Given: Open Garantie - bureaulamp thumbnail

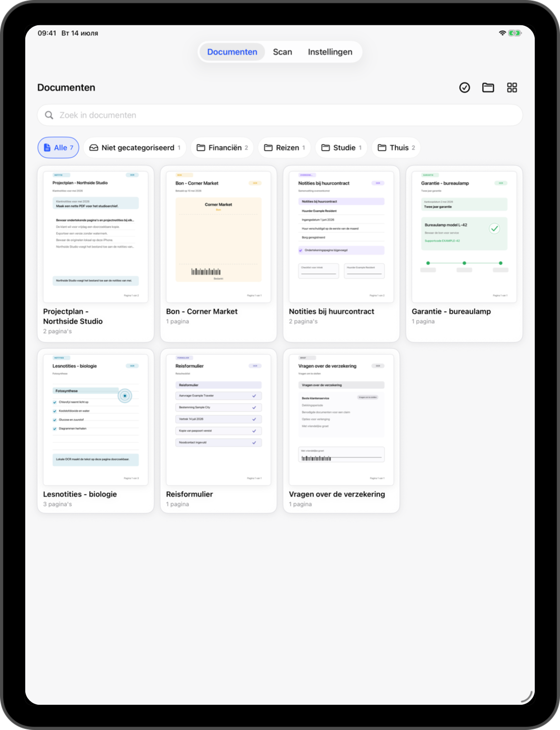Looking at the screenshot, I should (x=464, y=236).
